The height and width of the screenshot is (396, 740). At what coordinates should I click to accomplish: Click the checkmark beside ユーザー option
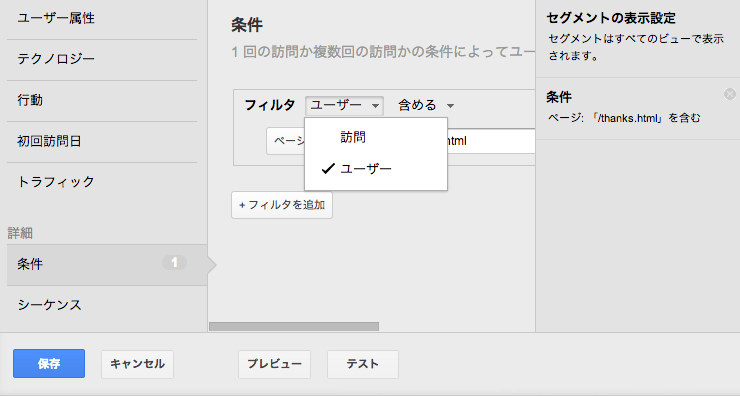tap(328, 169)
